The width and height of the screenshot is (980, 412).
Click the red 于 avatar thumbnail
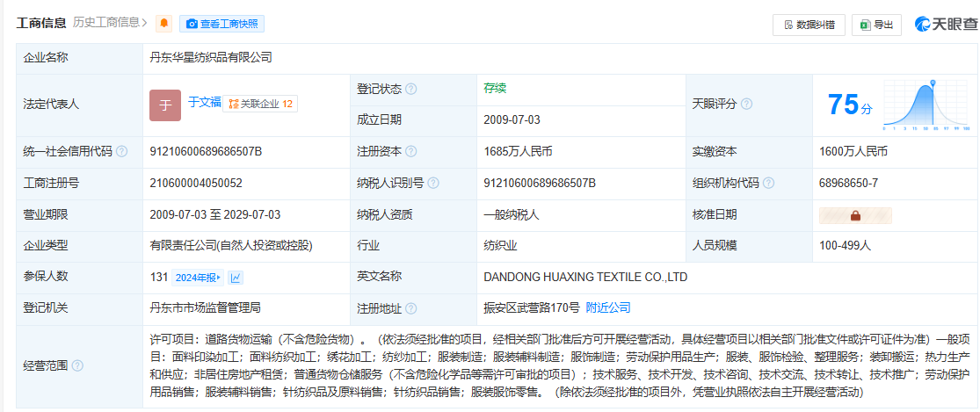(x=165, y=105)
